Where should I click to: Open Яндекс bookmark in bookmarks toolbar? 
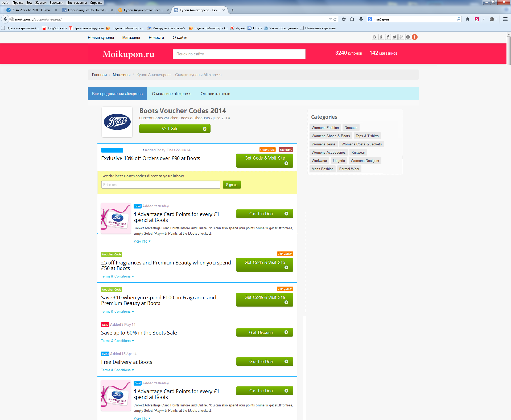click(238, 28)
